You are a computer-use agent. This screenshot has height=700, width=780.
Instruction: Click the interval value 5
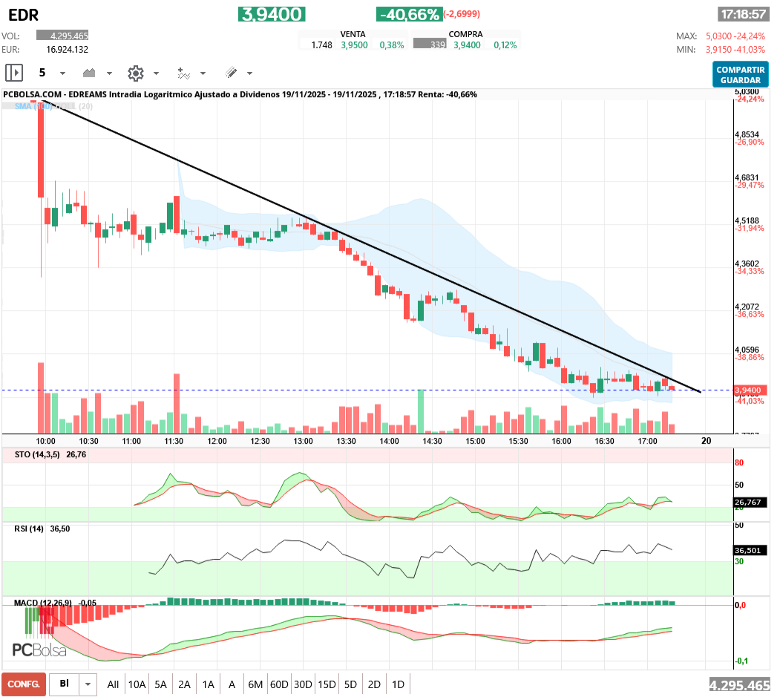click(x=42, y=73)
